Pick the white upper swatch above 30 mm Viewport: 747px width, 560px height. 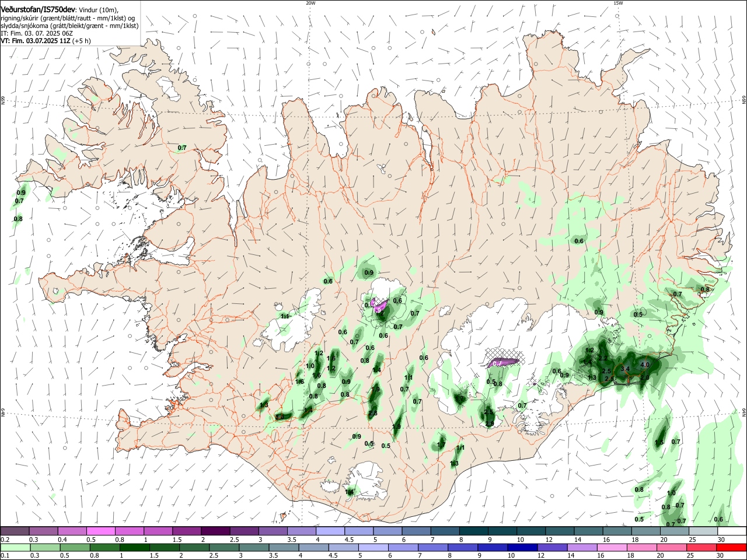coord(732,531)
